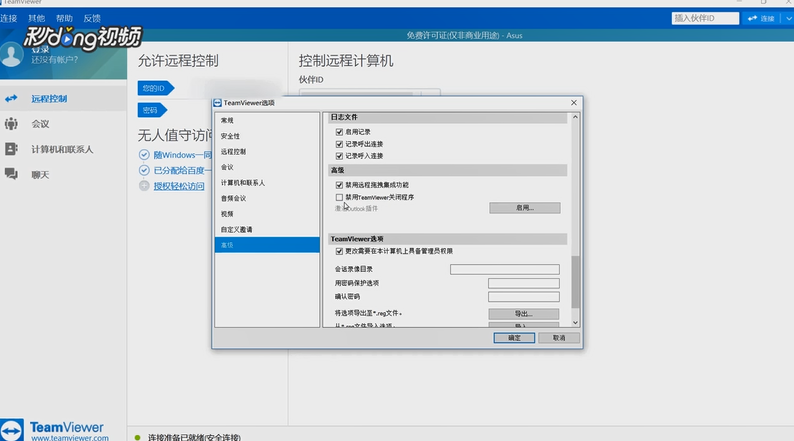Screen dimensions: 794x441
Task: Select 常规 in options category list
Action: click(x=267, y=121)
